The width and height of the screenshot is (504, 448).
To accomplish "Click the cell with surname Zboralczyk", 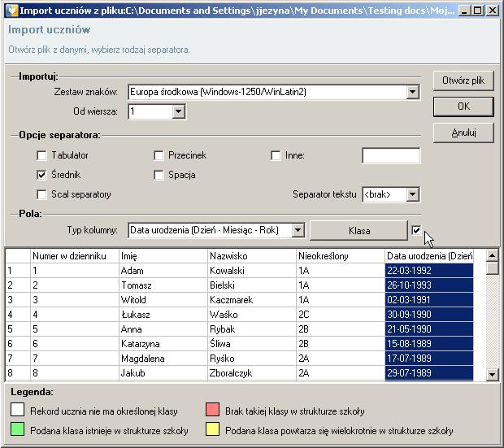I will click(x=252, y=373).
